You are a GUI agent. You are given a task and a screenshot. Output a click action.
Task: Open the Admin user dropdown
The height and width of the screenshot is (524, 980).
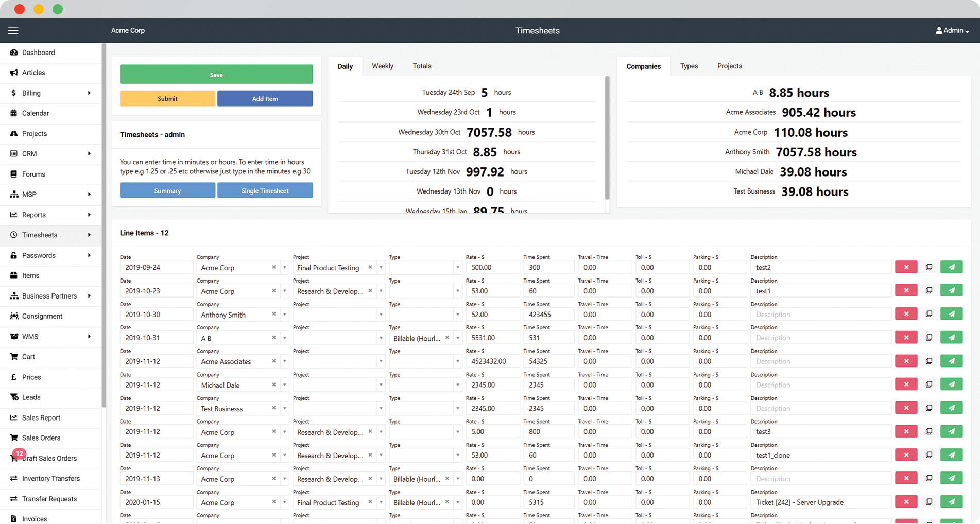point(952,31)
